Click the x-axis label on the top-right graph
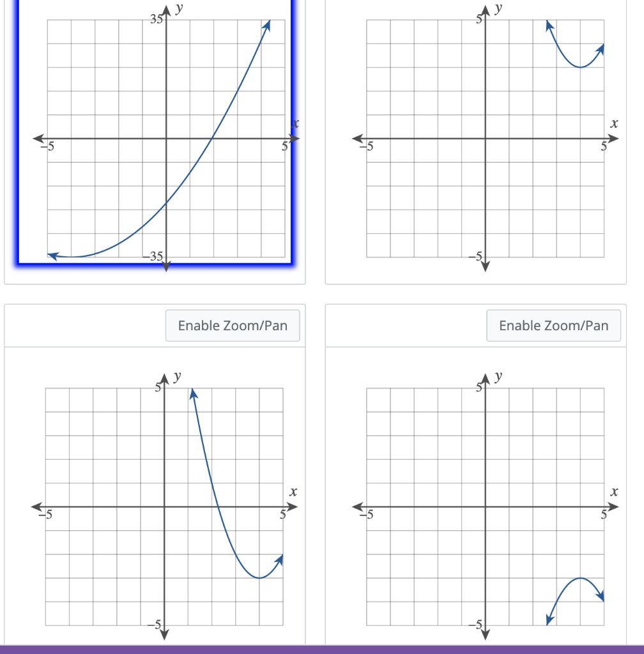Image resolution: width=644 pixels, height=654 pixels. point(615,123)
